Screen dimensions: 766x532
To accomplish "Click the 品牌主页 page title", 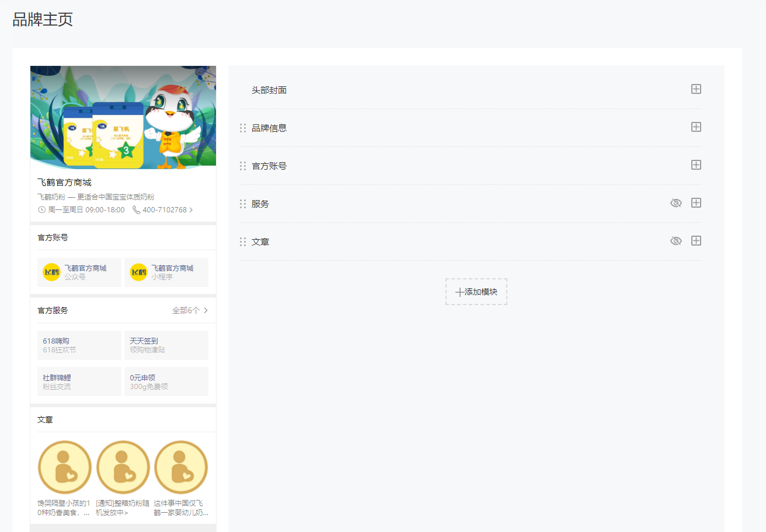I will click(43, 19).
